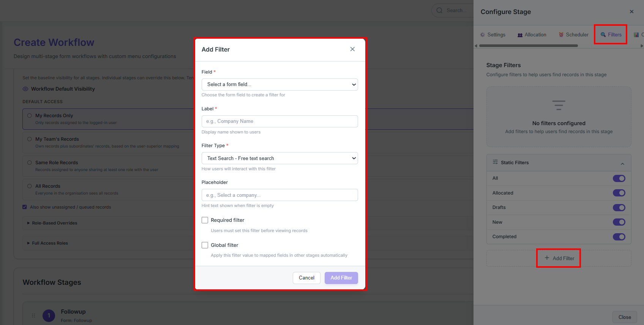Cancel the Add Filter dialog
Viewport: 644px width, 325px height.
(x=306, y=278)
